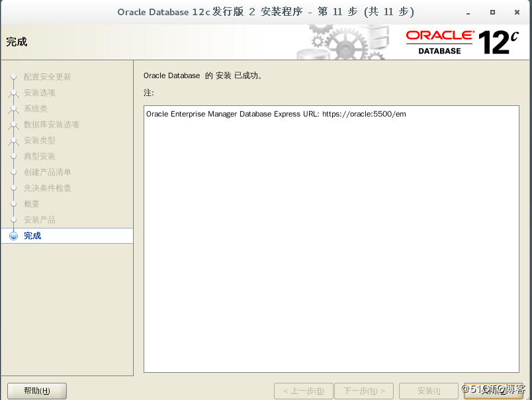
Task: Close the installer window
Action: (517, 12)
